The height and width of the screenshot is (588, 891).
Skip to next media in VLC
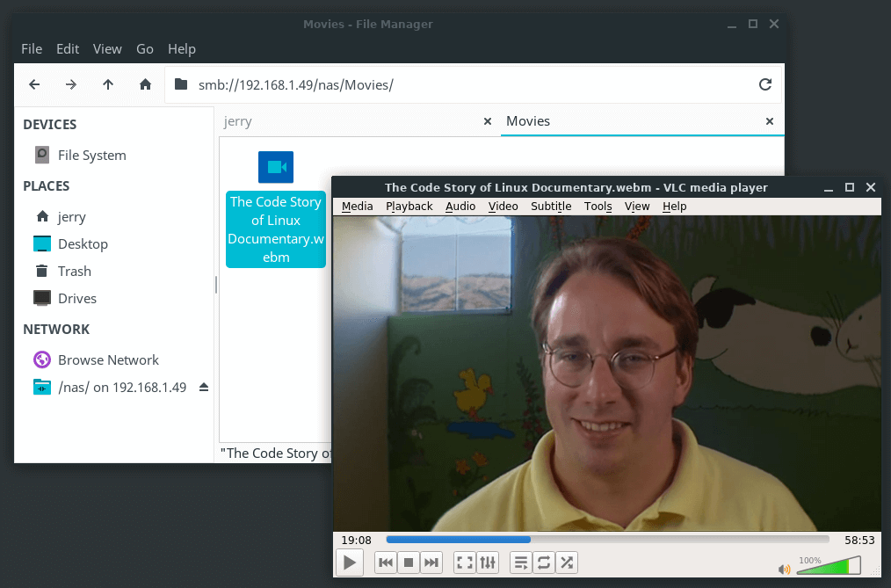point(431,563)
